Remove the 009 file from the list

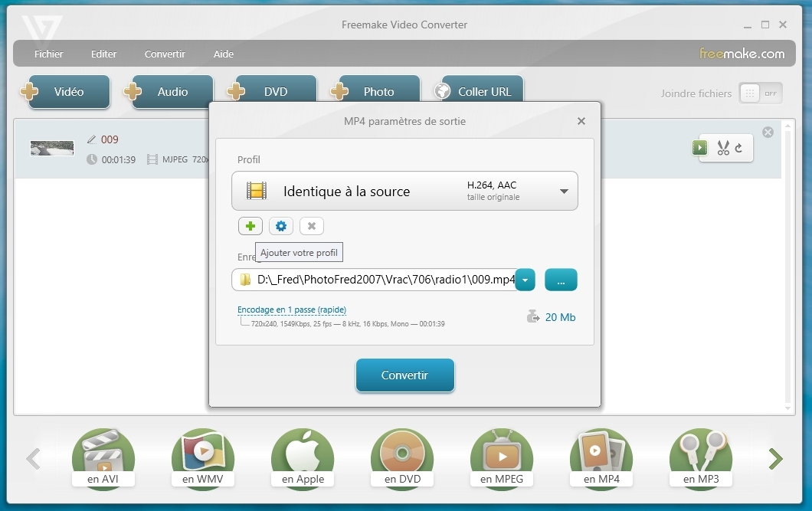tap(768, 132)
